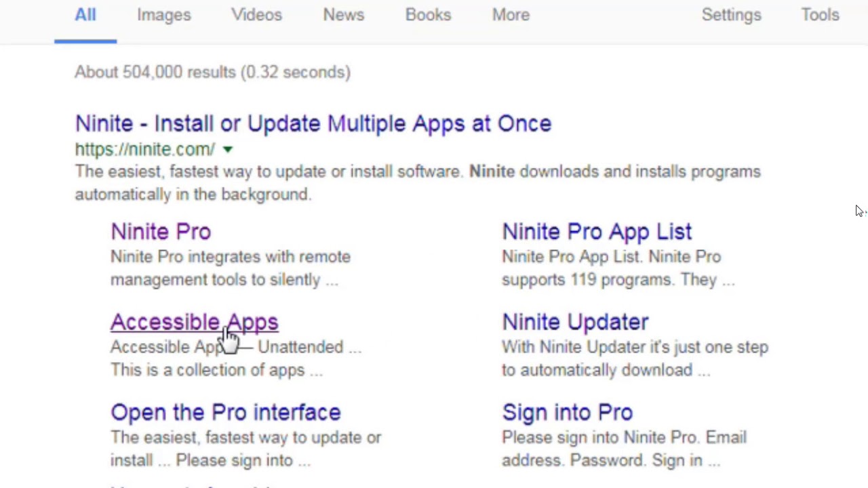
Task: Click the 'install ... Please sign into' snippet line
Action: coord(210,460)
